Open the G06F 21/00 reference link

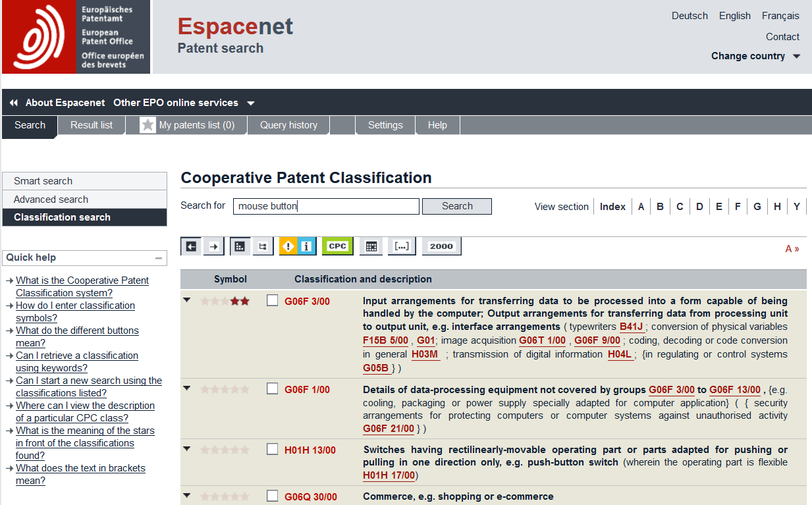click(389, 429)
